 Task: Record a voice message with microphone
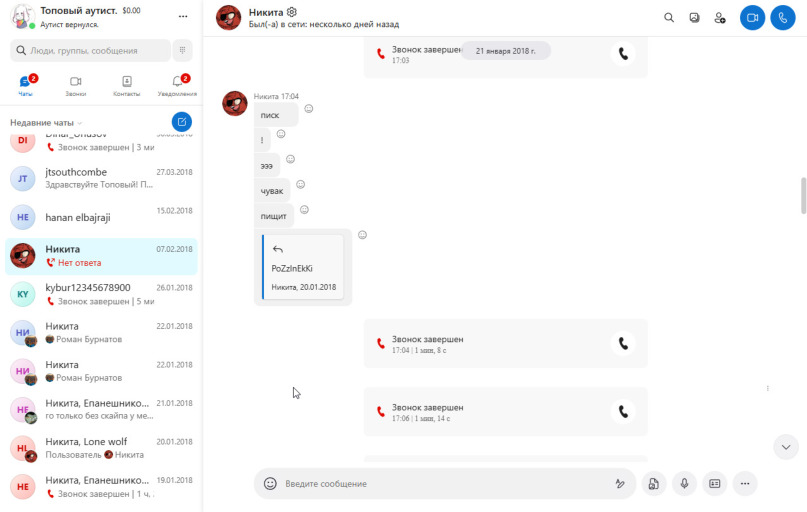click(685, 483)
